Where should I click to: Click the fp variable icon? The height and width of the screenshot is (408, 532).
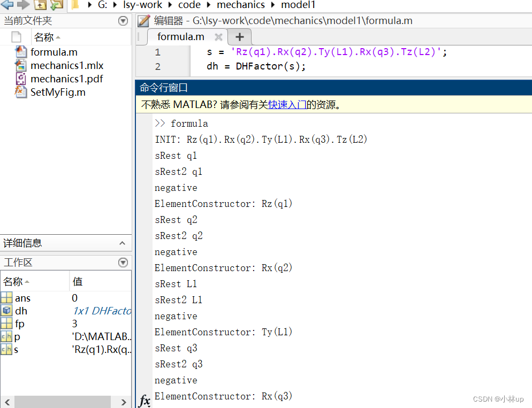[x=6, y=324]
